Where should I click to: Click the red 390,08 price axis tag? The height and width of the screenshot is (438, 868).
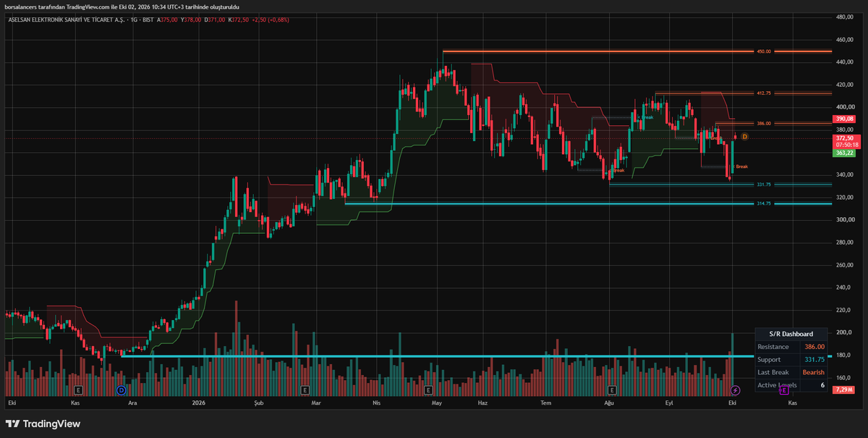coord(844,119)
